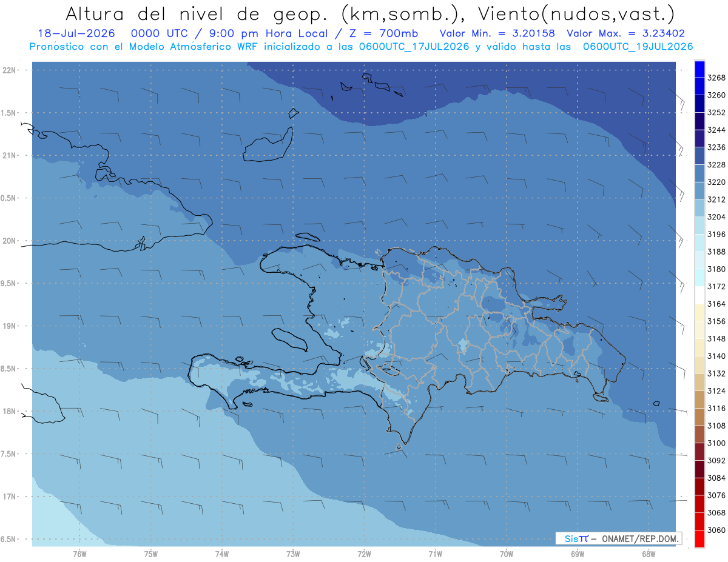Click the 'Valor Min. = 3.20158' text
Viewport: 728px width, 562px height.
[x=497, y=33]
